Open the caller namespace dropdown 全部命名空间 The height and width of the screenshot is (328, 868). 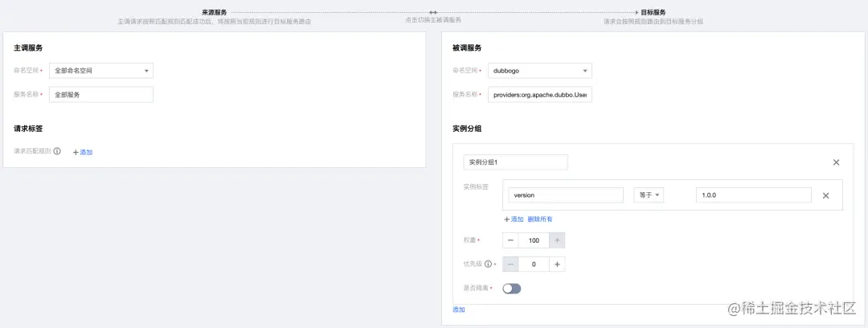[x=101, y=71]
